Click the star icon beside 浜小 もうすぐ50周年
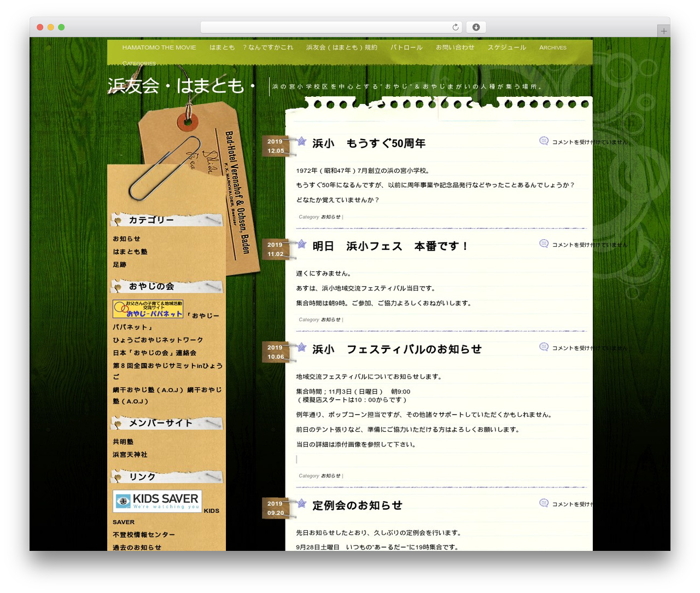Image resolution: width=700 pixels, height=593 pixels. [x=301, y=141]
